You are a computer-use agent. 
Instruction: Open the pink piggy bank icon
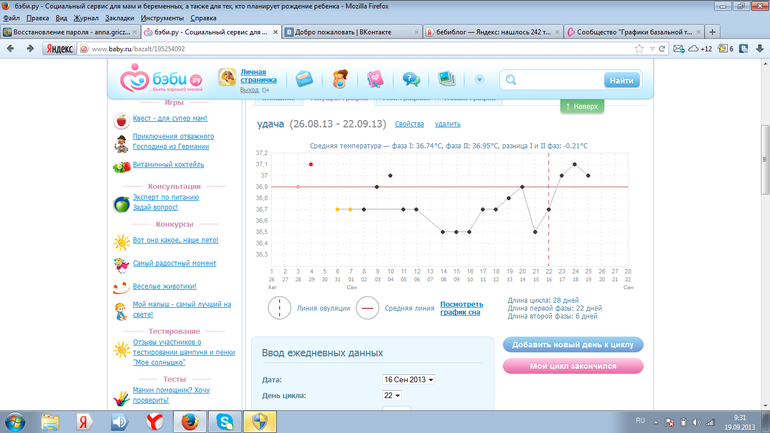(375, 79)
